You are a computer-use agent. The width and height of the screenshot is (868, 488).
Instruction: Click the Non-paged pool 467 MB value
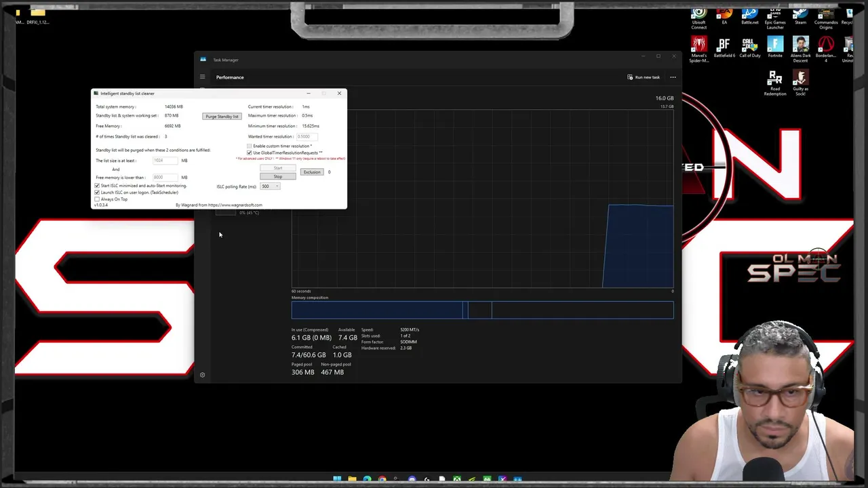coord(332,372)
